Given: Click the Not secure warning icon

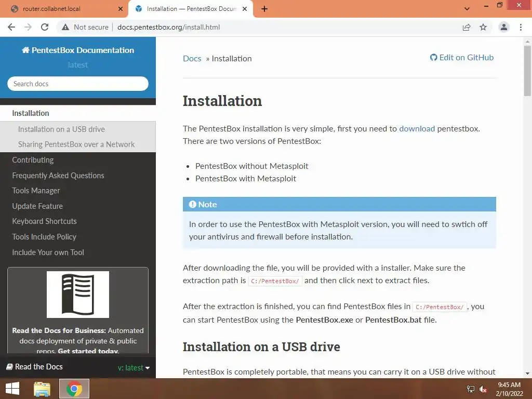Looking at the screenshot, I should click(x=65, y=27).
